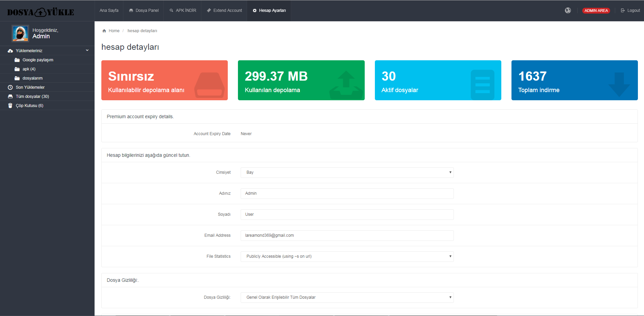Open the Cinsiyet dropdown
Viewport: 644px width, 316px height.
[x=347, y=172]
